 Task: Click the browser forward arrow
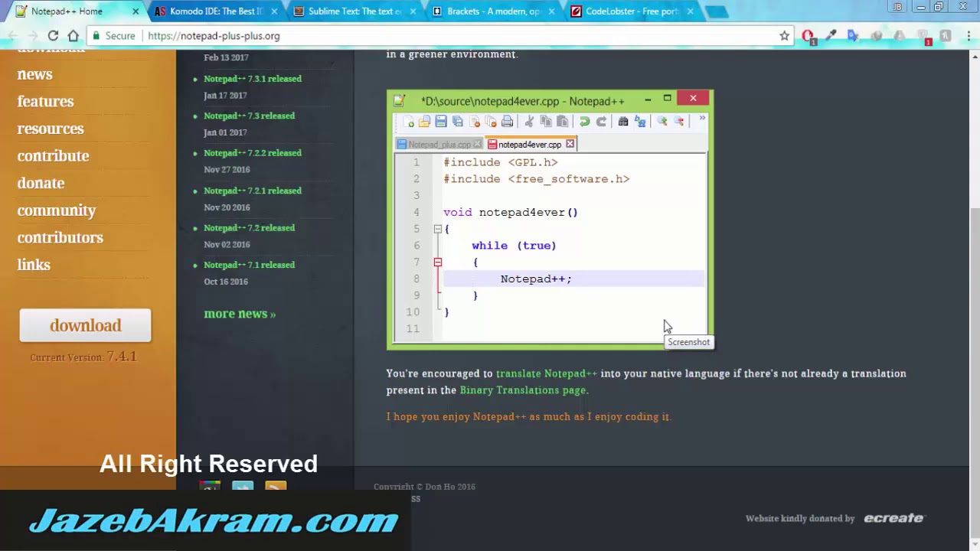(33, 36)
